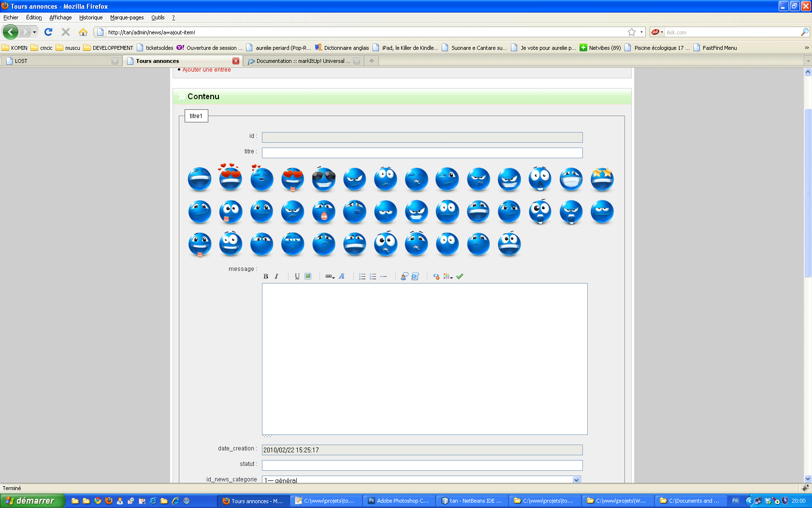
Task: Click the search magnifier icon
Action: point(805,32)
